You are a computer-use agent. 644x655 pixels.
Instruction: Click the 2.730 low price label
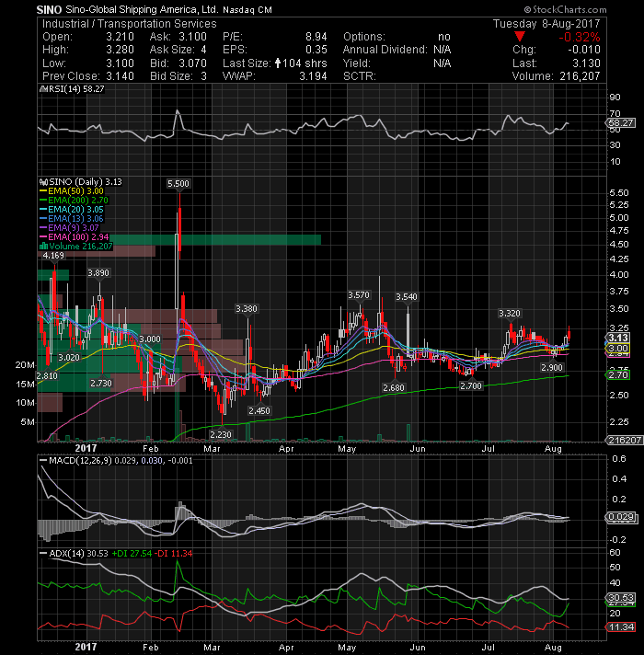coord(101,383)
